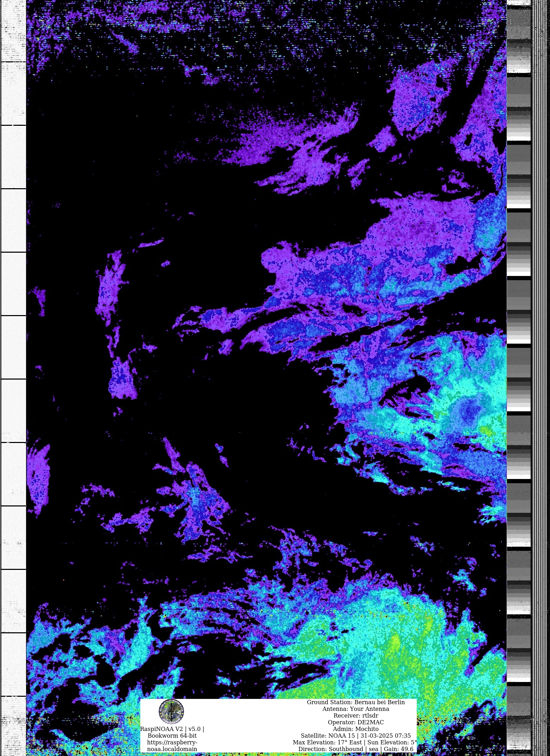Select the 'Direction: Southbound | sea | Gain: 49.6' line
The image size is (550, 756).
pos(356,749)
